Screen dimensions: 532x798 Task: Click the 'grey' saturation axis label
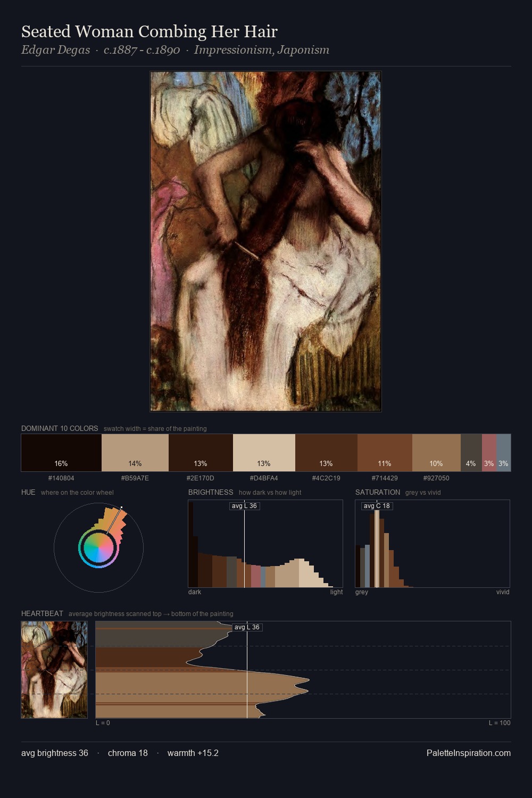[x=362, y=592]
